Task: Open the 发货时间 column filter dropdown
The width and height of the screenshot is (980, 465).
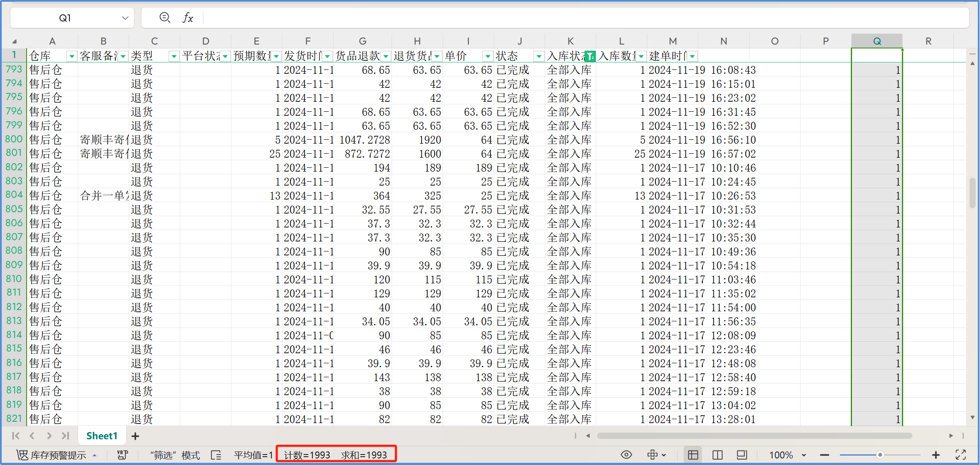Action: point(327,56)
